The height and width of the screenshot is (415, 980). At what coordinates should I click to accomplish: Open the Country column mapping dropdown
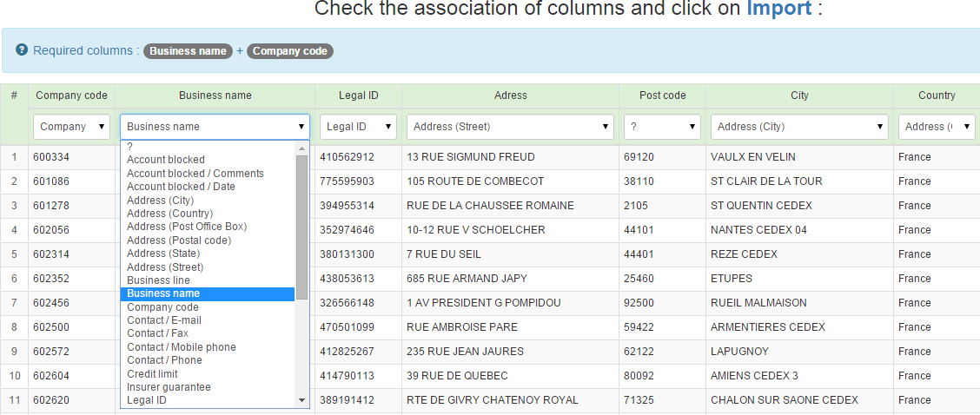(x=936, y=127)
